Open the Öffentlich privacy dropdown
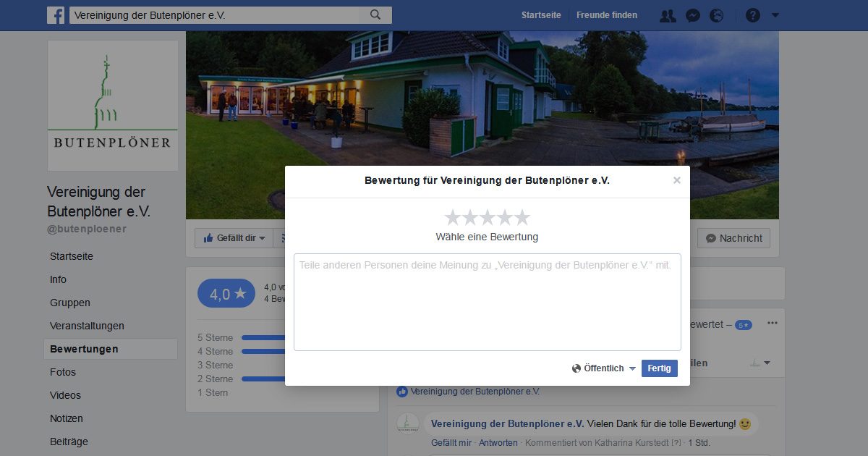The height and width of the screenshot is (456, 868). point(604,368)
